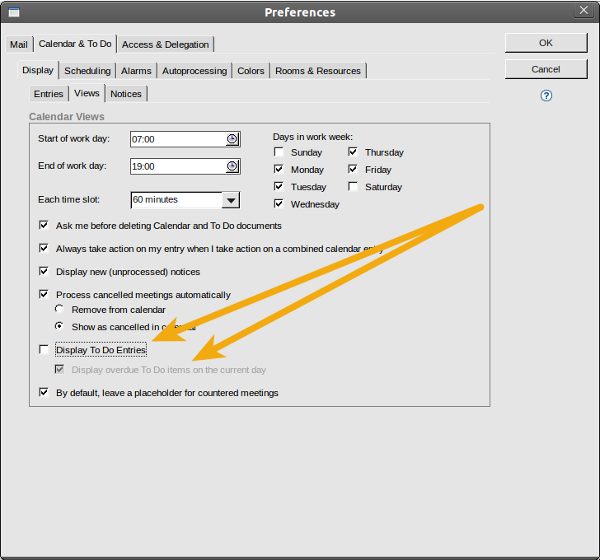This screenshot has width=600, height=560.
Task: Open time picker for End of work day
Action: point(232,167)
